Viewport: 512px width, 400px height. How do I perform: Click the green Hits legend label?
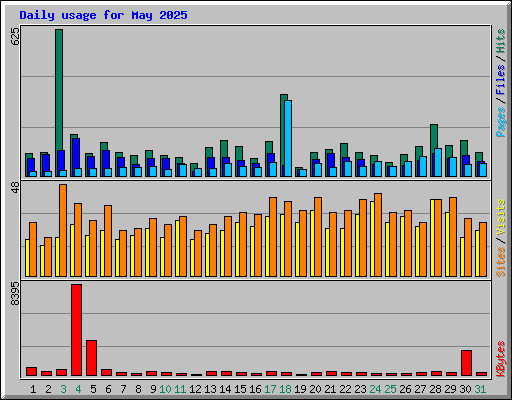pyautogui.click(x=501, y=41)
